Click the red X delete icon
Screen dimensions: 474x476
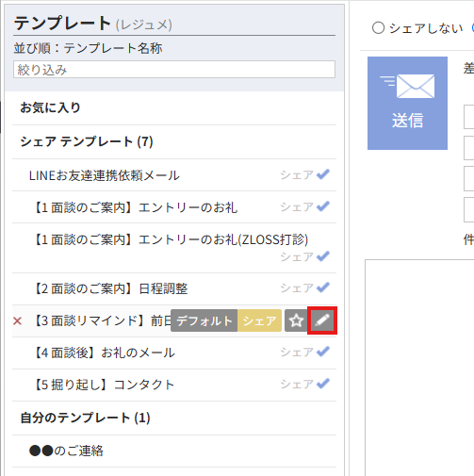tap(18, 320)
